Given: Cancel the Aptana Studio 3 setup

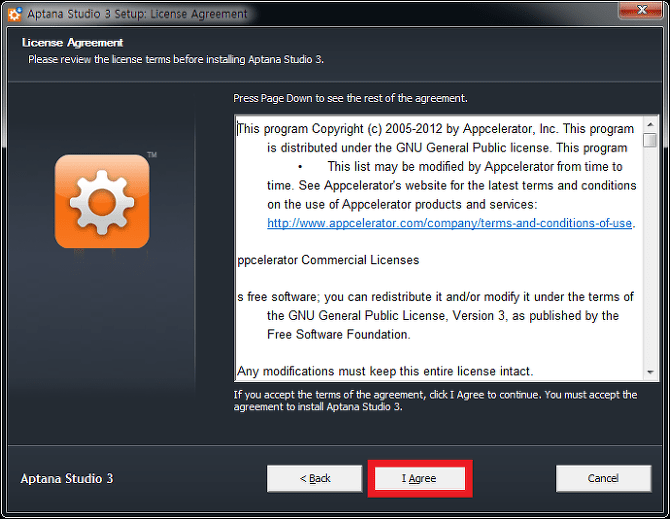Looking at the screenshot, I should click(x=603, y=478).
